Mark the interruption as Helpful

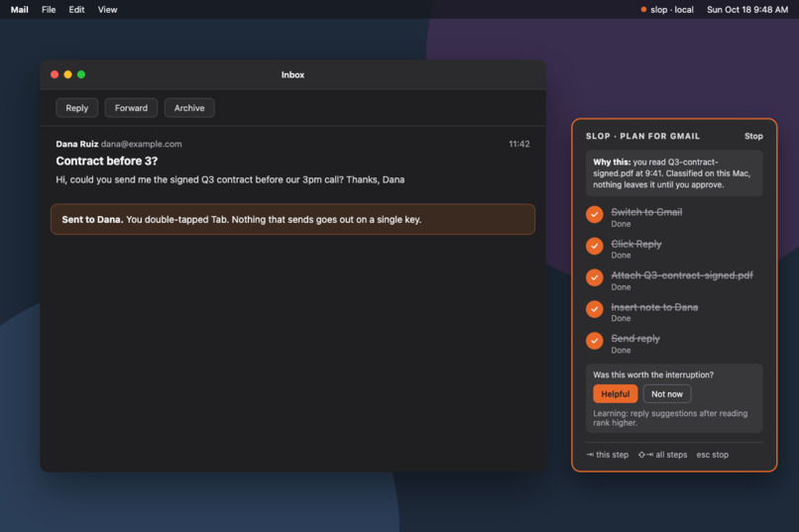[615, 394]
